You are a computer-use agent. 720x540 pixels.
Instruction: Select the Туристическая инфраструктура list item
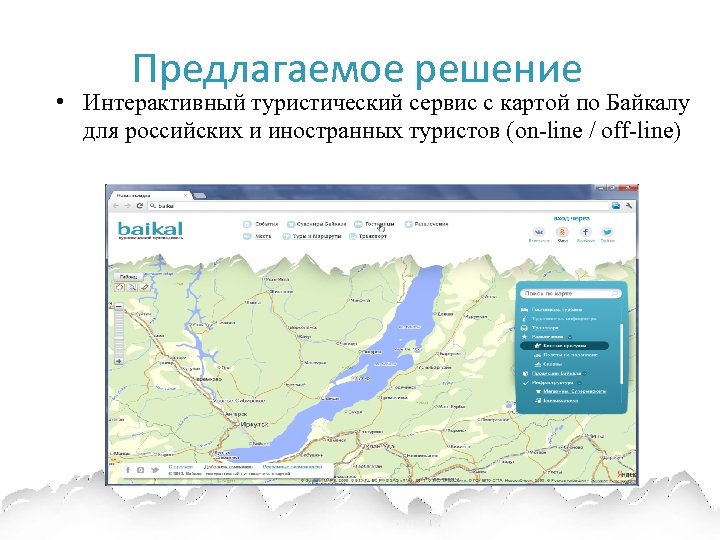click(559, 319)
